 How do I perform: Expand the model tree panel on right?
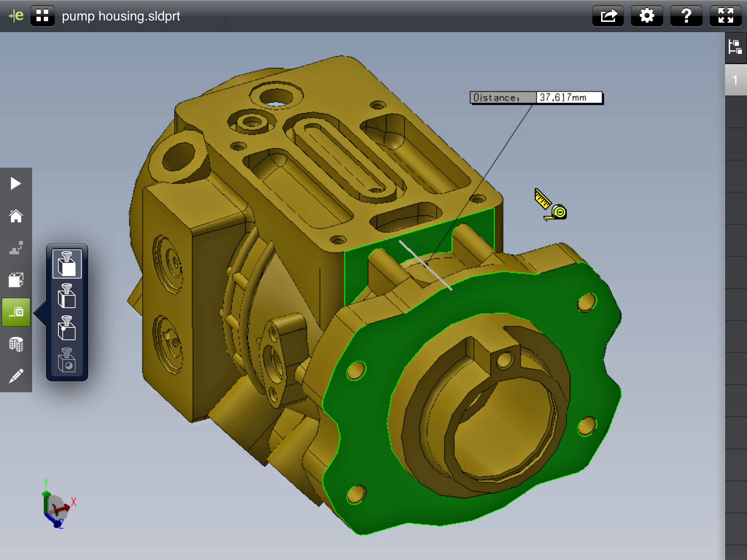pos(735,46)
